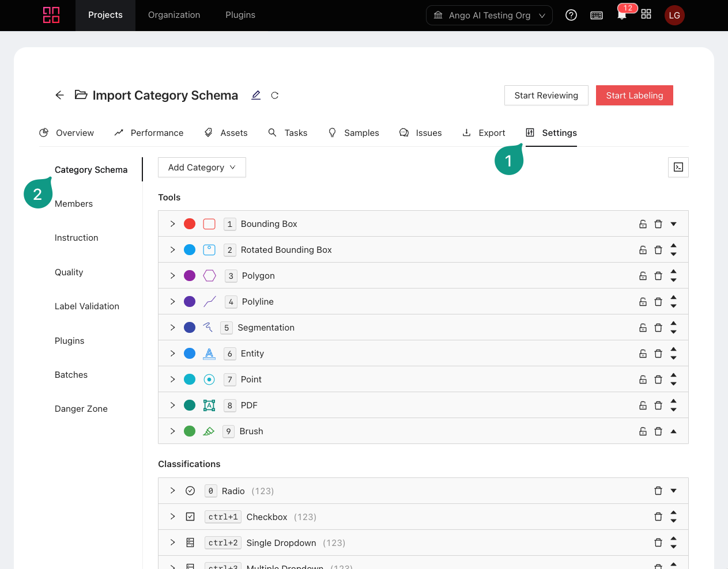Open the JSON code editor icon
Screen dimensions: 728x569
[678, 168]
